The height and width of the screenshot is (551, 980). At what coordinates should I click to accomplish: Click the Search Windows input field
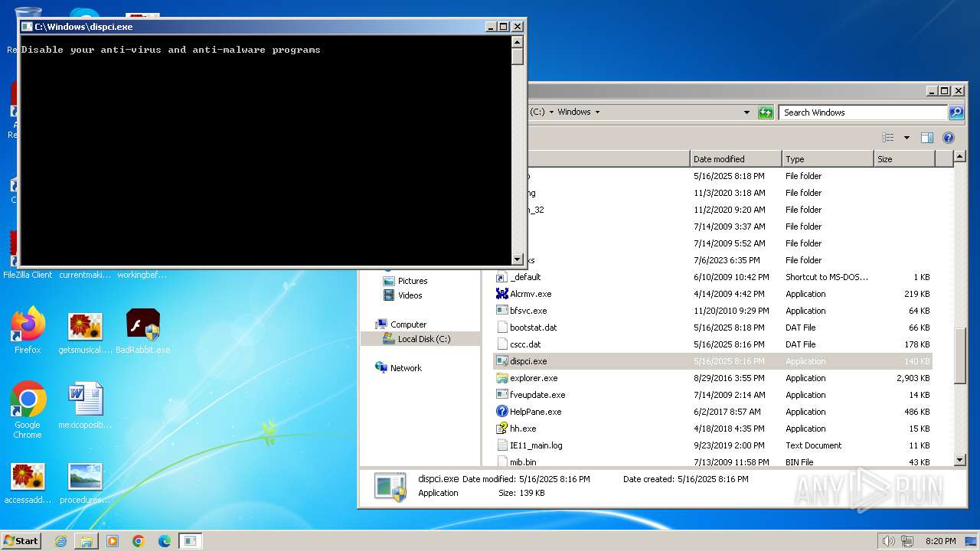click(x=864, y=112)
